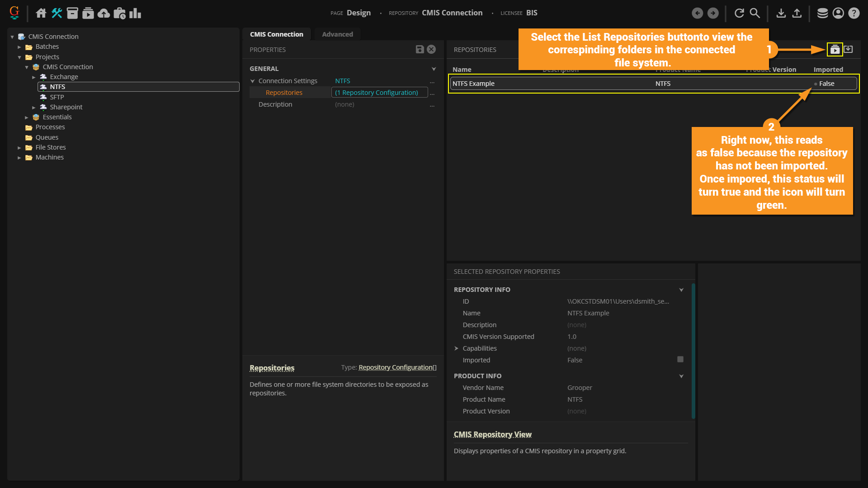Toggle the Imported property checkbox square

tap(680, 360)
